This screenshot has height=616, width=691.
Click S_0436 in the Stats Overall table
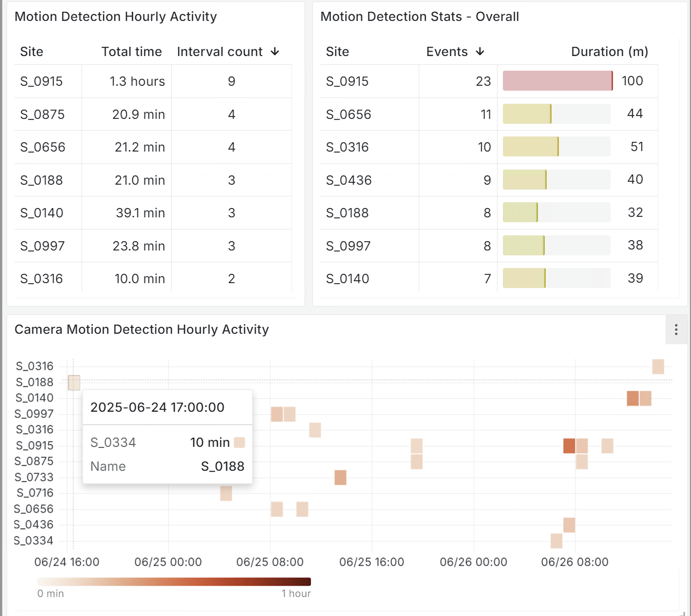pos(349,180)
